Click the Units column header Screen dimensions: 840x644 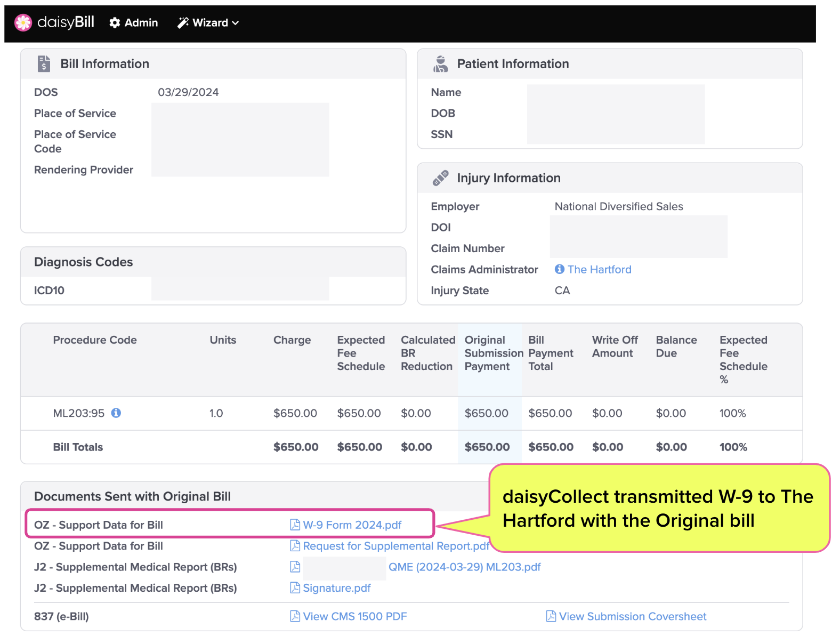pyautogui.click(x=223, y=340)
